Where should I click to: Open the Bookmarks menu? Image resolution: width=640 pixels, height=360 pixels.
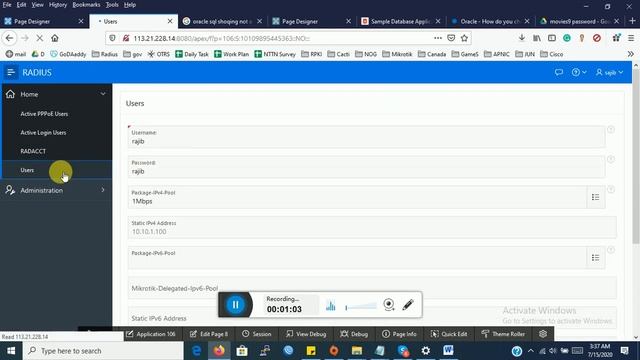[86, 5]
